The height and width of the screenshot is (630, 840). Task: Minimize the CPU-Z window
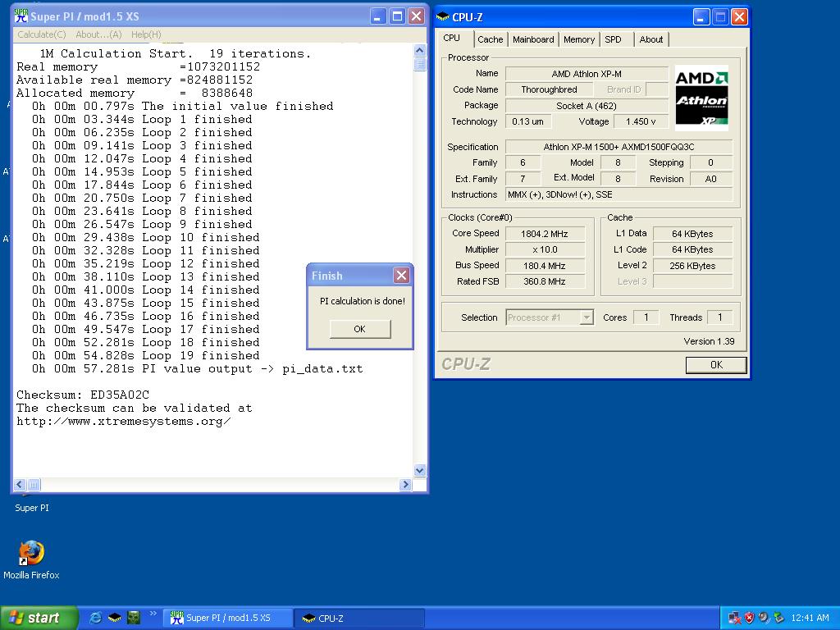coord(701,17)
